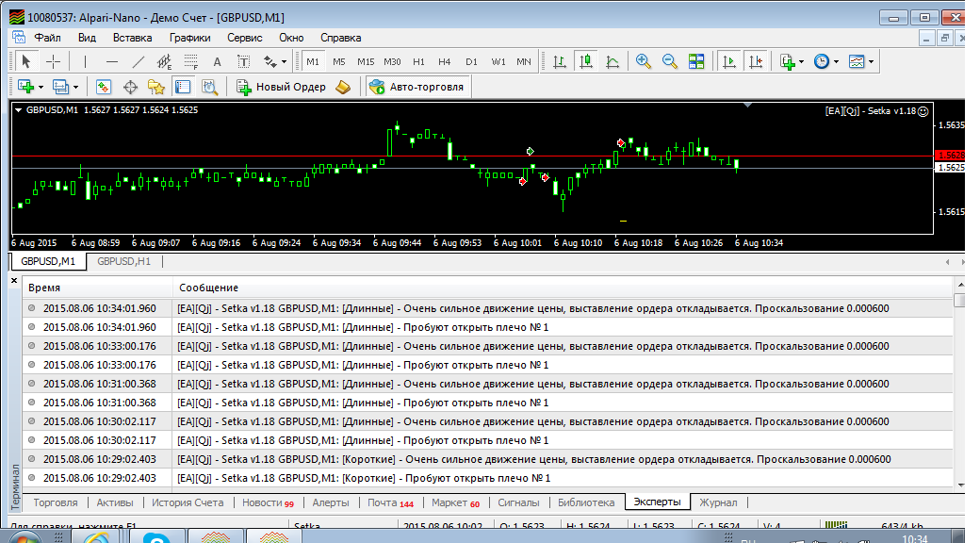Switch chart to bar chart type
This screenshot has height=543, width=980.
point(560,61)
